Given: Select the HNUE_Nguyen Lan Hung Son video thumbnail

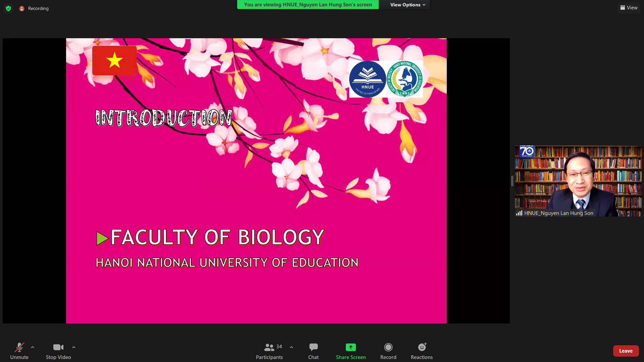Looking at the screenshot, I should tap(578, 181).
